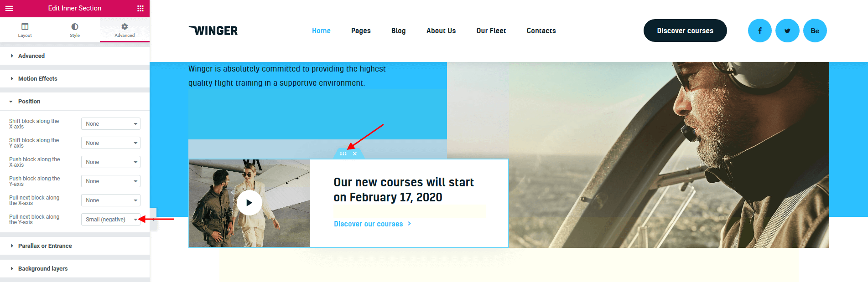Screen dimensions: 868x282
Task: Expand the Parallax or Entrance section
Action: click(x=75, y=246)
